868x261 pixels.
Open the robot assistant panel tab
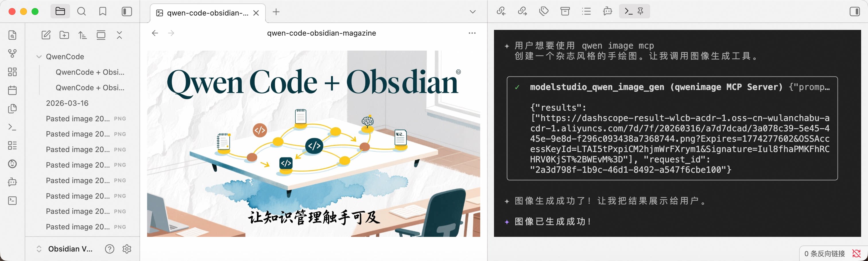click(608, 11)
